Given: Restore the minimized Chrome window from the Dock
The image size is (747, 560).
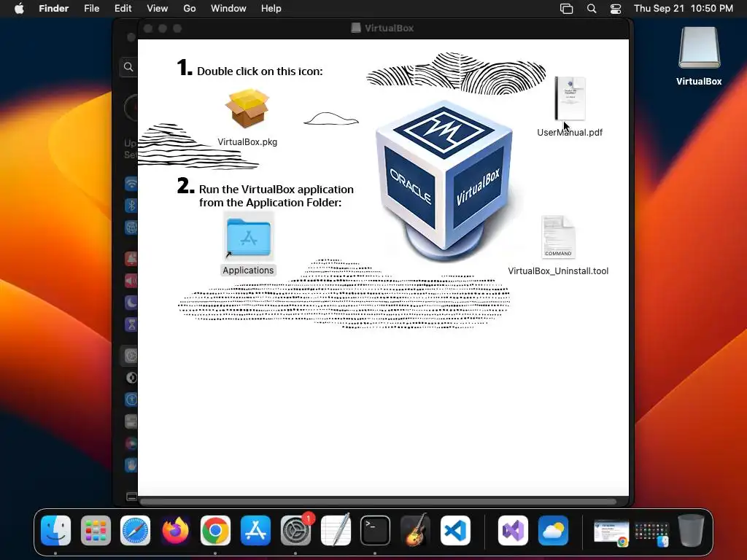Looking at the screenshot, I should pos(611,533).
